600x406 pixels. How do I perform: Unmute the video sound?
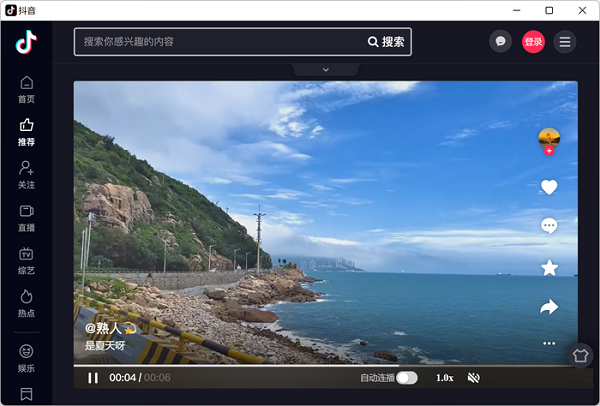point(474,378)
